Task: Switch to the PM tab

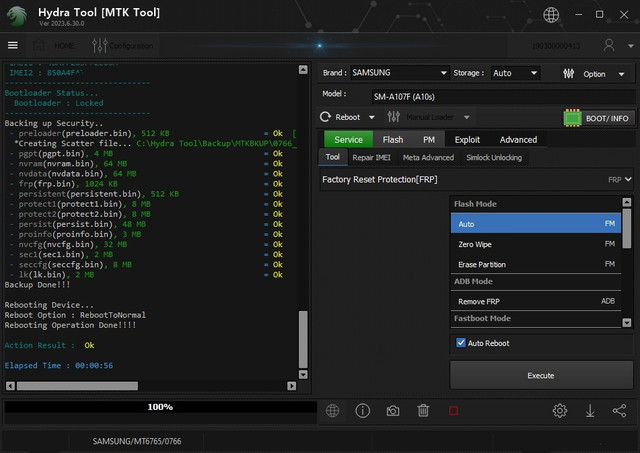Action: click(x=429, y=140)
